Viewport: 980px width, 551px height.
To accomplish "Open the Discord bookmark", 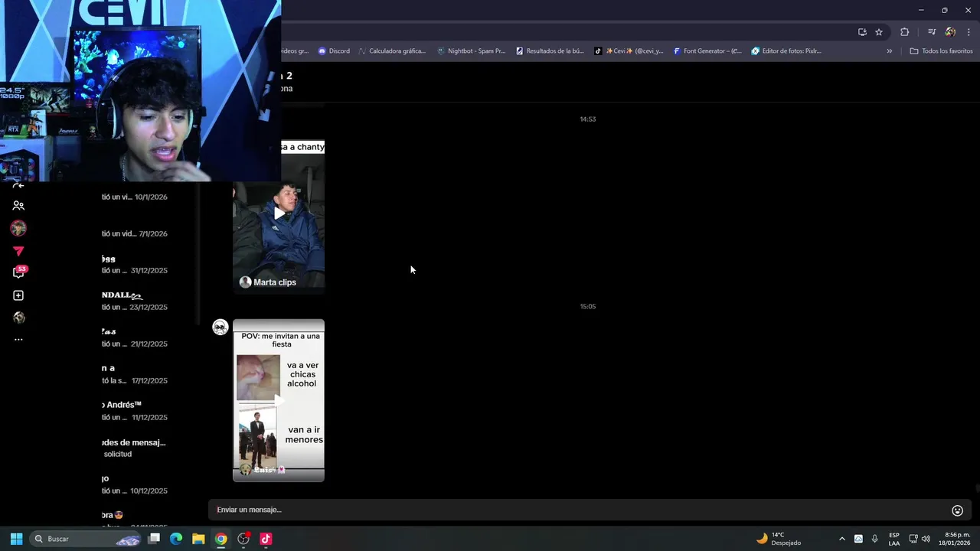I will click(334, 51).
